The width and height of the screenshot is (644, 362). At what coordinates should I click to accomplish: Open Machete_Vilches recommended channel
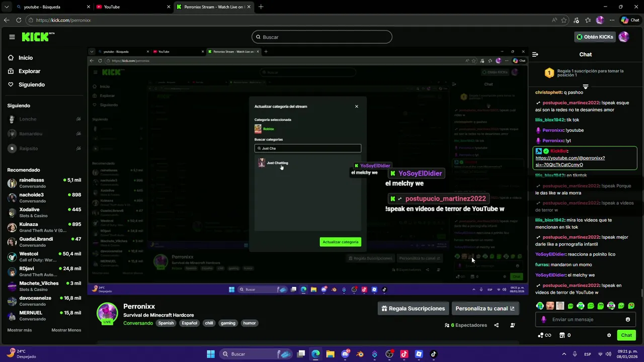click(44, 286)
